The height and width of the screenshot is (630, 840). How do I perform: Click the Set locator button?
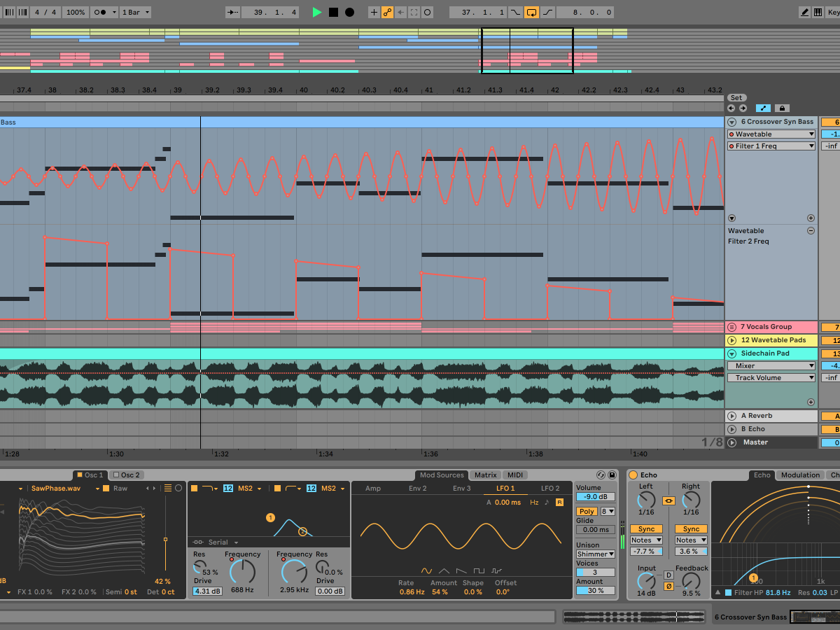(x=736, y=97)
